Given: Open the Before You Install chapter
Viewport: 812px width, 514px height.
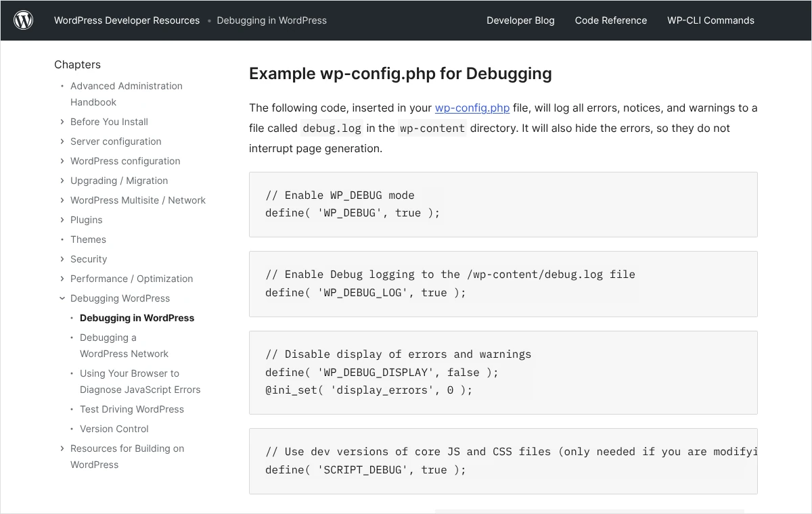Looking at the screenshot, I should point(109,122).
